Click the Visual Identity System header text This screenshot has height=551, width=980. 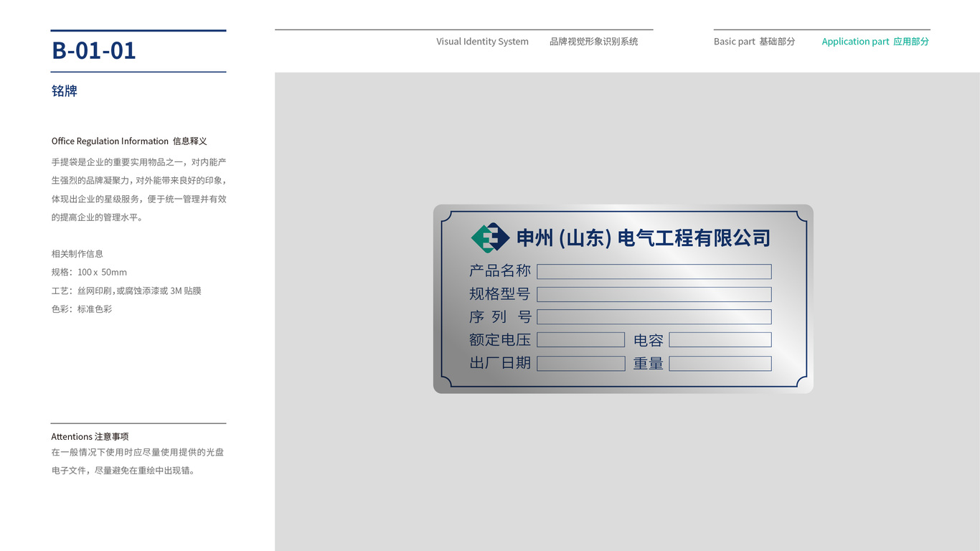tap(482, 42)
